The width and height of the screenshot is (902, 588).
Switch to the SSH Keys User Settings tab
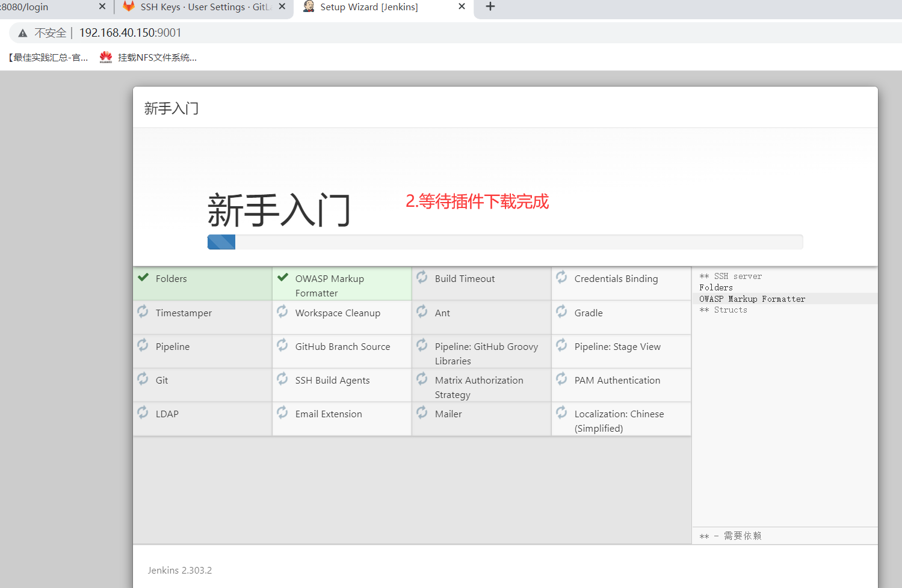(x=204, y=7)
